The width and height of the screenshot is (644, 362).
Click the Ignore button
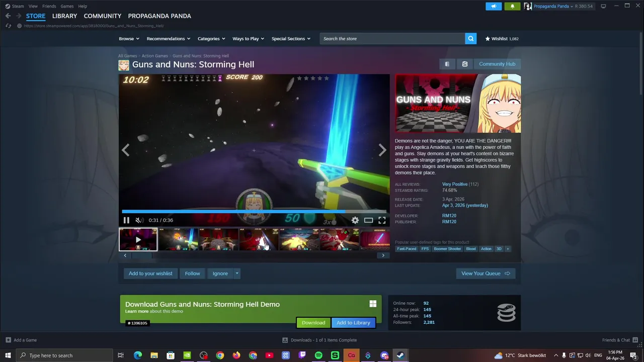220,274
